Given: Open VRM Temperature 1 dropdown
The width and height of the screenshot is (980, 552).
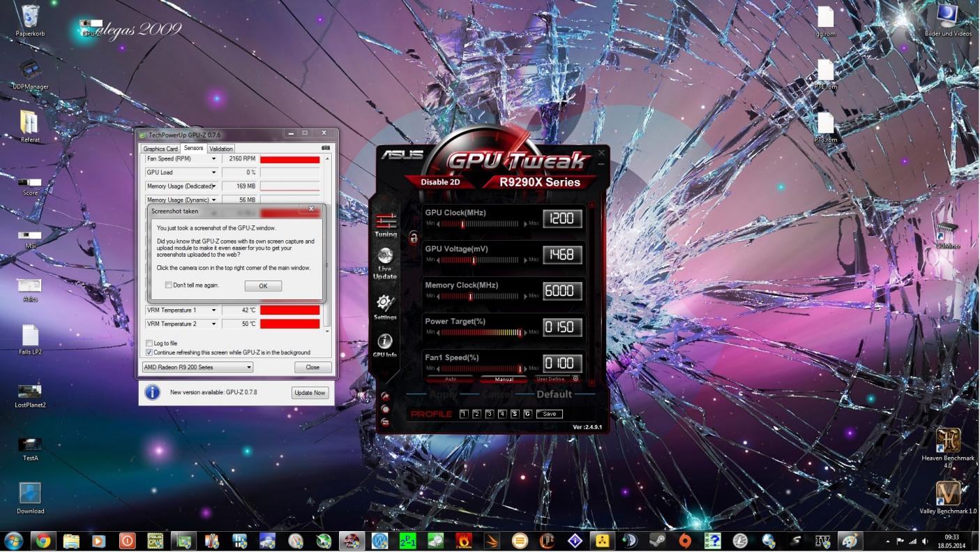Looking at the screenshot, I should pyautogui.click(x=214, y=310).
